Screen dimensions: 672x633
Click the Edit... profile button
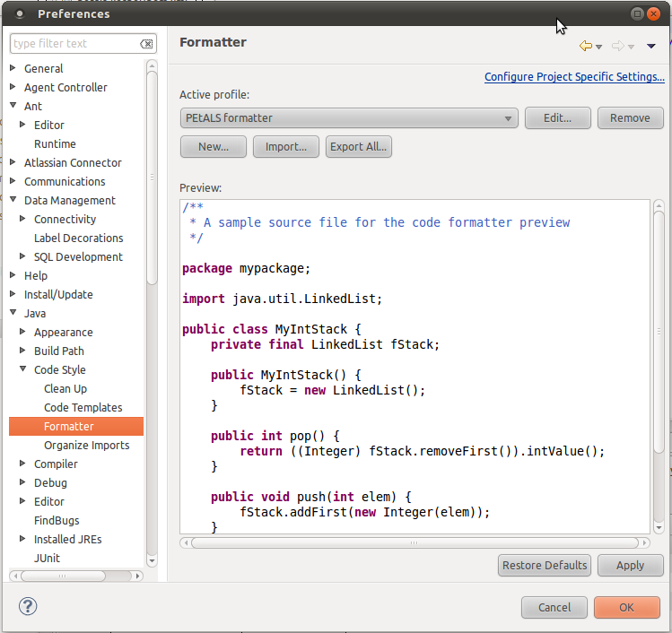click(557, 118)
